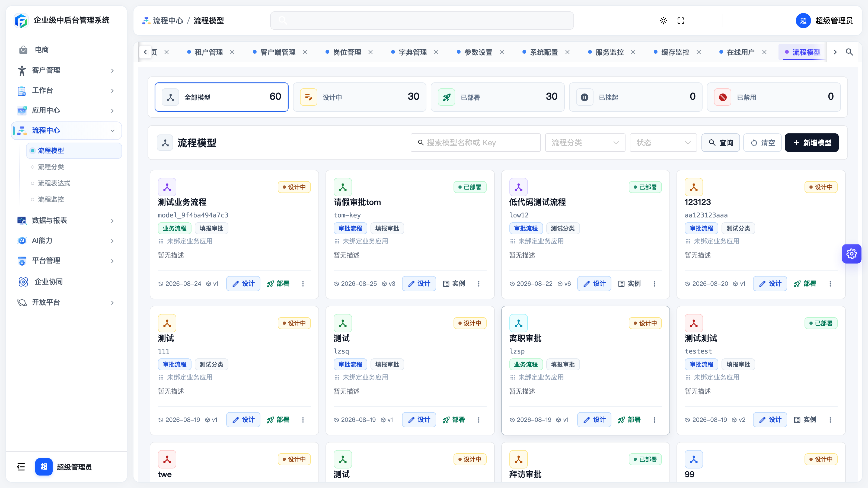Filter by 已挂起 stat card

coord(636,97)
